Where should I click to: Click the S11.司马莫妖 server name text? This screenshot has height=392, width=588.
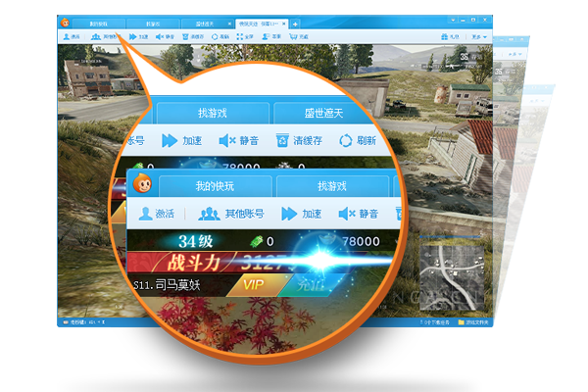coord(167,285)
